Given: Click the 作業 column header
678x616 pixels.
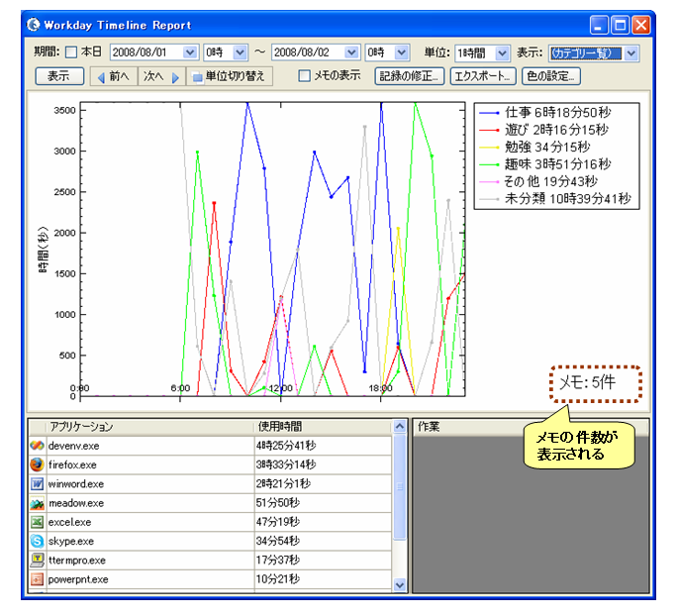Looking at the screenshot, I should [531, 427].
